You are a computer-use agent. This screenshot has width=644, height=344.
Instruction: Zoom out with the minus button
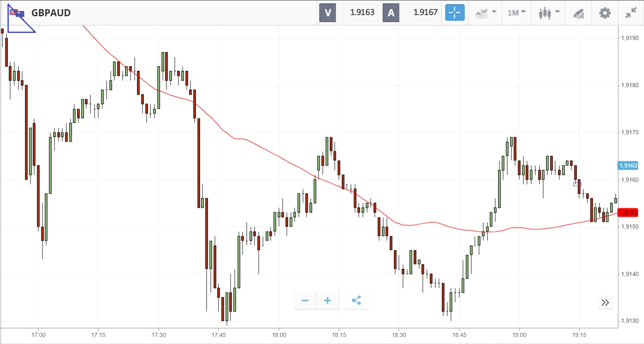click(x=305, y=300)
